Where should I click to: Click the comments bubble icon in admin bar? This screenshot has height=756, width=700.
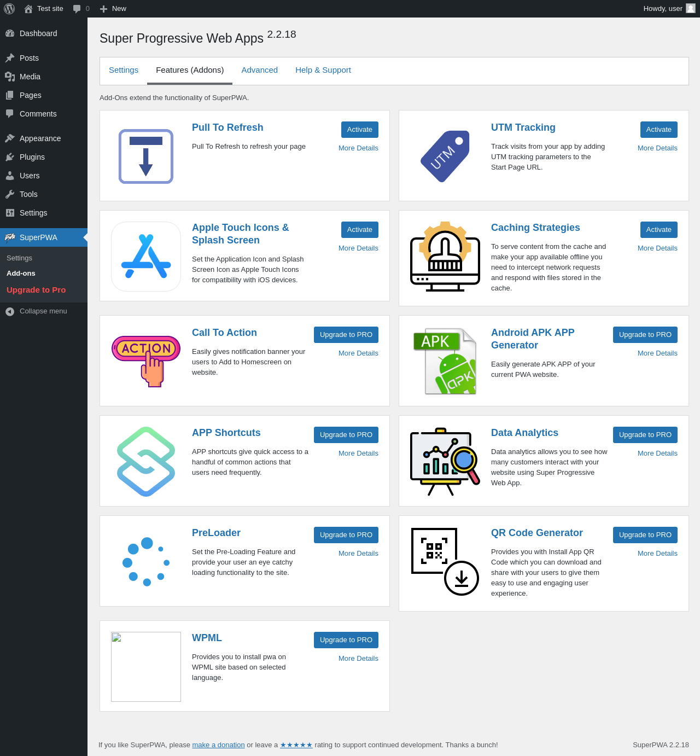coord(77,9)
